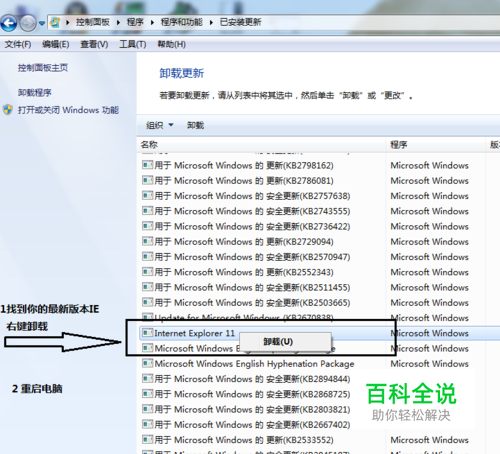Viewport: 500px width, 454px height.
Task: Select Microsoft Windows English Hyphenation Package
Action: tap(254, 364)
